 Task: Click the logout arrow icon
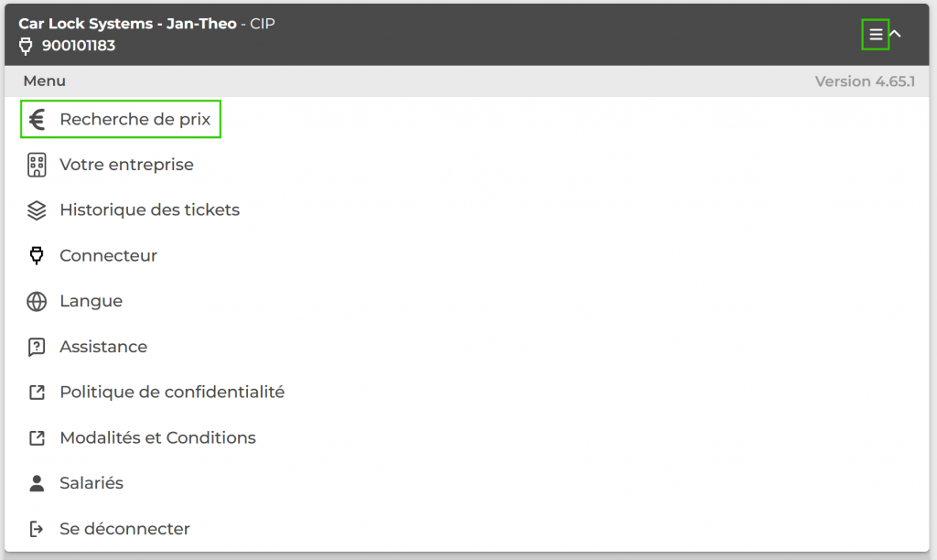37,528
